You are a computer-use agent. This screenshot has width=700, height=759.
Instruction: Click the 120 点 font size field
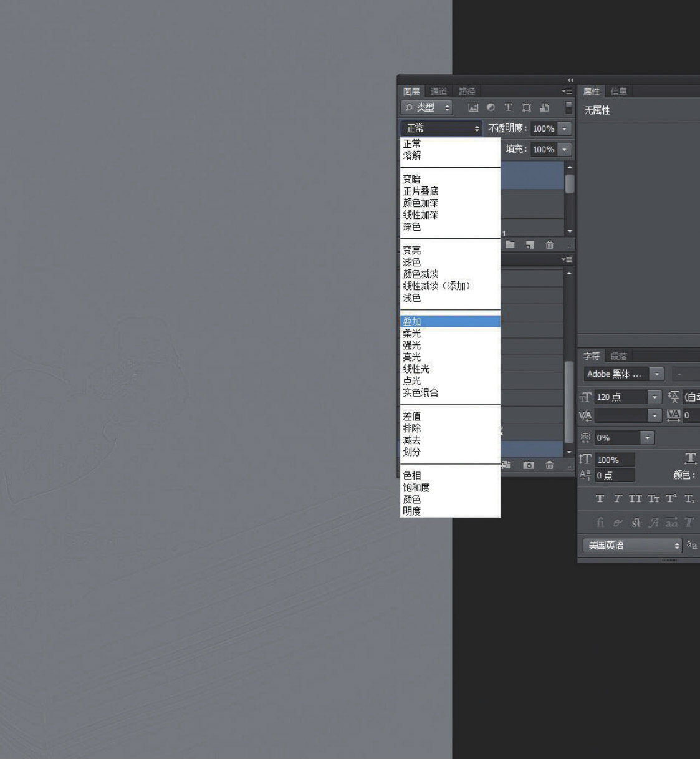click(620, 397)
